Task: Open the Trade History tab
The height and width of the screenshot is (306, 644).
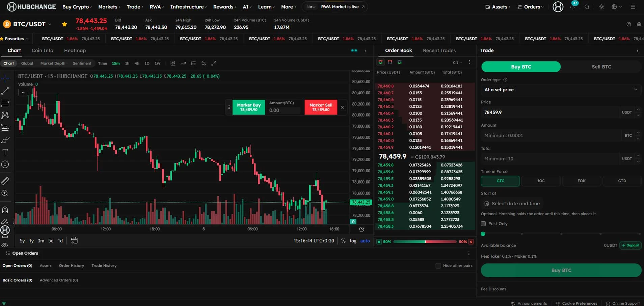Action: 104,265
